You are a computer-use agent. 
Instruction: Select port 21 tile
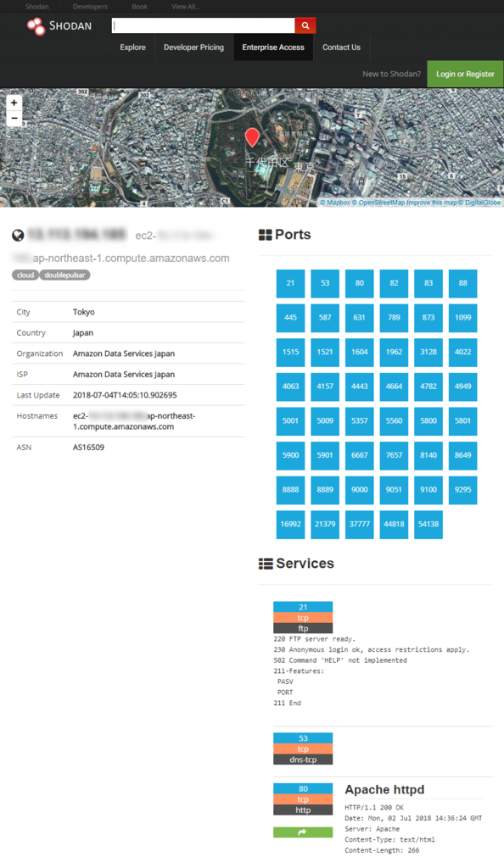click(x=291, y=283)
